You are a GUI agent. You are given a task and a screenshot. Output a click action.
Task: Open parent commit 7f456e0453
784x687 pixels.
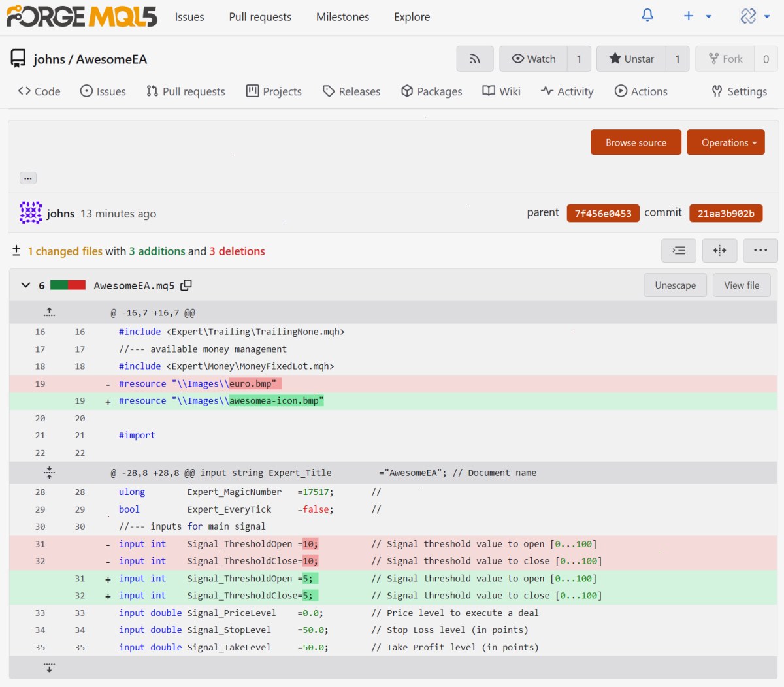[603, 214]
